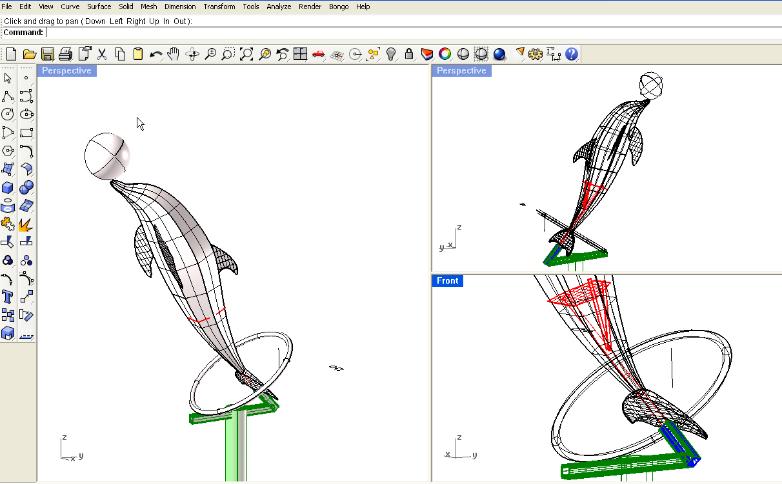Open the Analyze menu
The height and width of the screenshot is (484, 782).
[x=279, y=7]
